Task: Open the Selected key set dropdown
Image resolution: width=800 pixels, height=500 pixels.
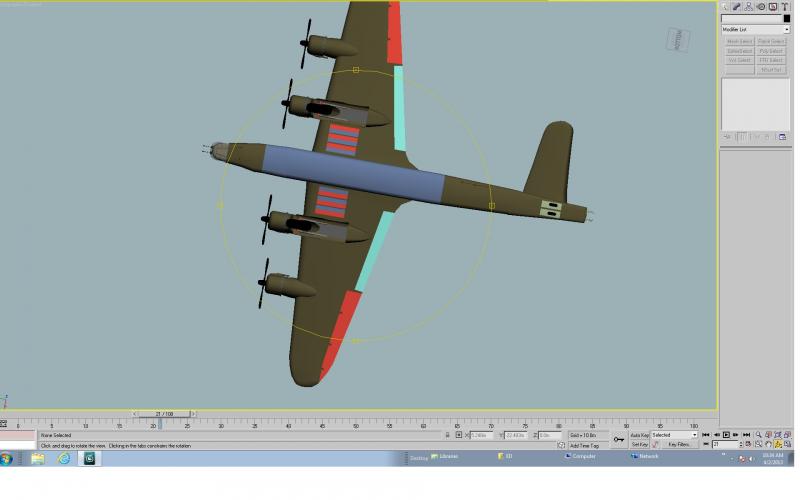Action: pyautogui.click(x=674, y=435)
